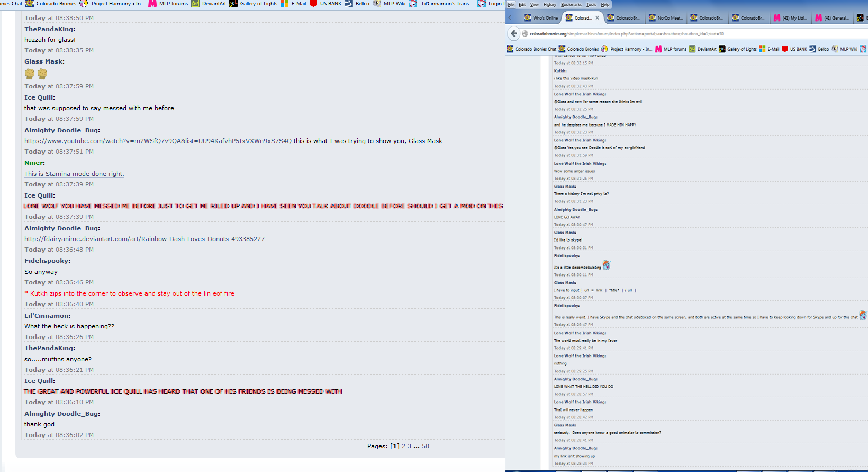Click the browser back arrow button

(513, 33)
